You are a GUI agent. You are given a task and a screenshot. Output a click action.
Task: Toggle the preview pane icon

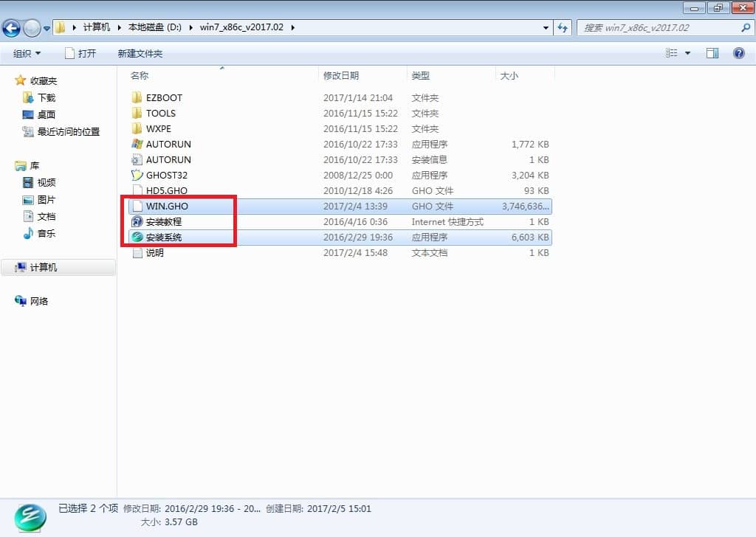[x=712, y=53]
